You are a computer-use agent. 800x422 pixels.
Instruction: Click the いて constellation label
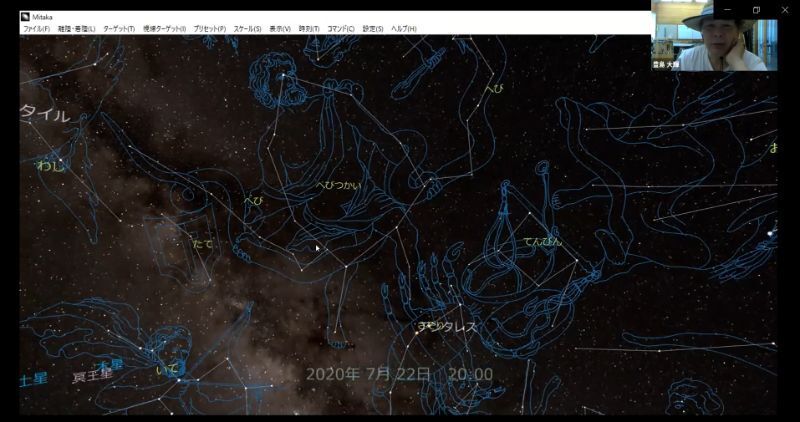(x=167, y=370)
